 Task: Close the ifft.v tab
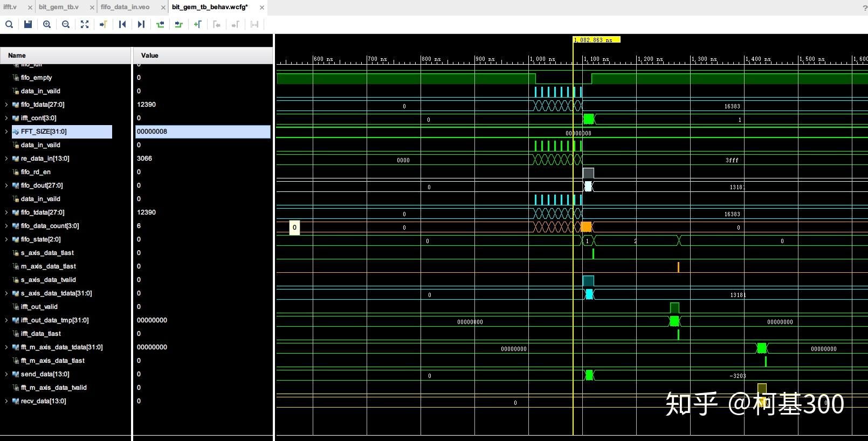tap(30, 8)
